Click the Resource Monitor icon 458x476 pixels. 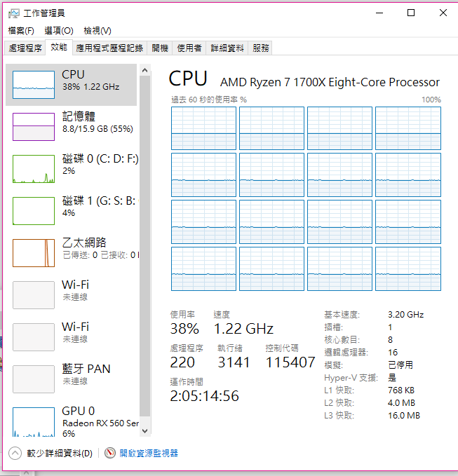click(x=110, y=454)
